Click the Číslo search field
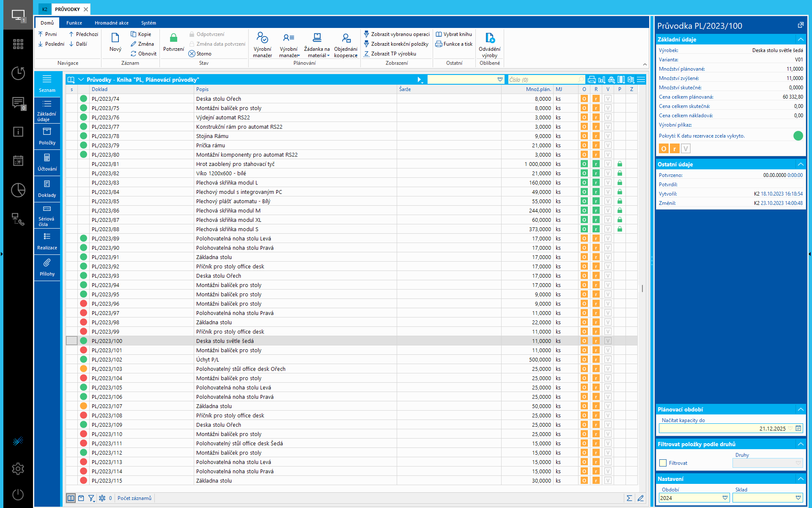 (543, 80)
